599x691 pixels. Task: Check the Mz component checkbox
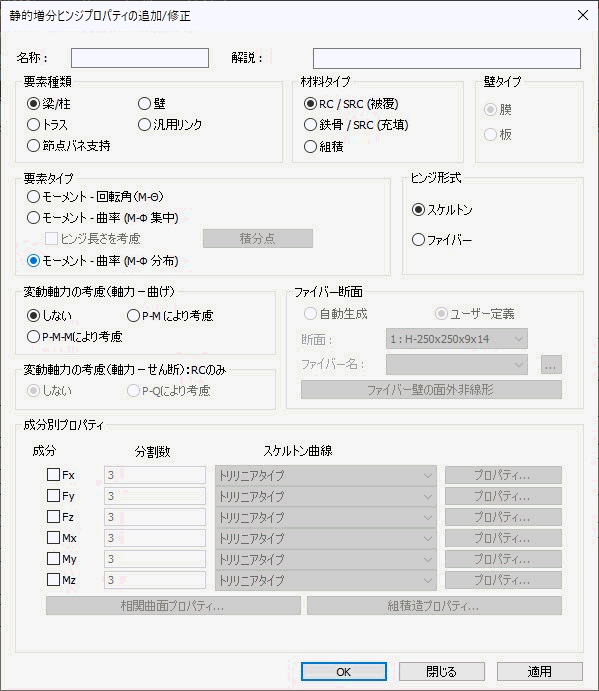tap(53, 580)
